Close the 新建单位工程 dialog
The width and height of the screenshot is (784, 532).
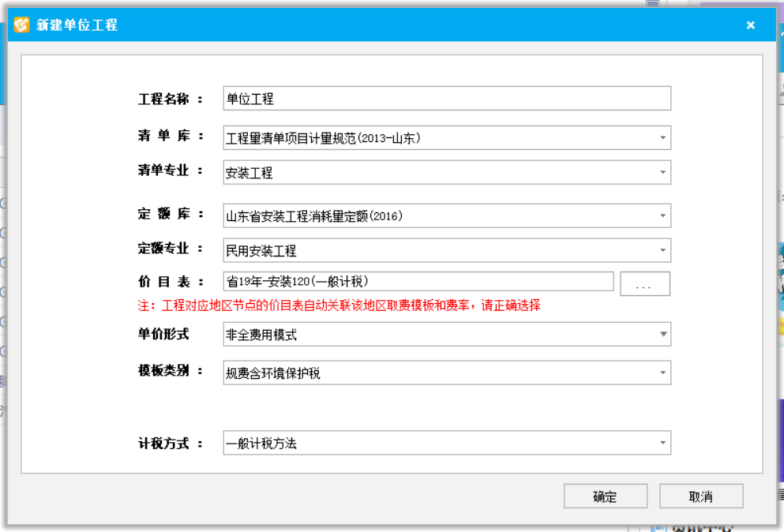click(x=751, y=24)
